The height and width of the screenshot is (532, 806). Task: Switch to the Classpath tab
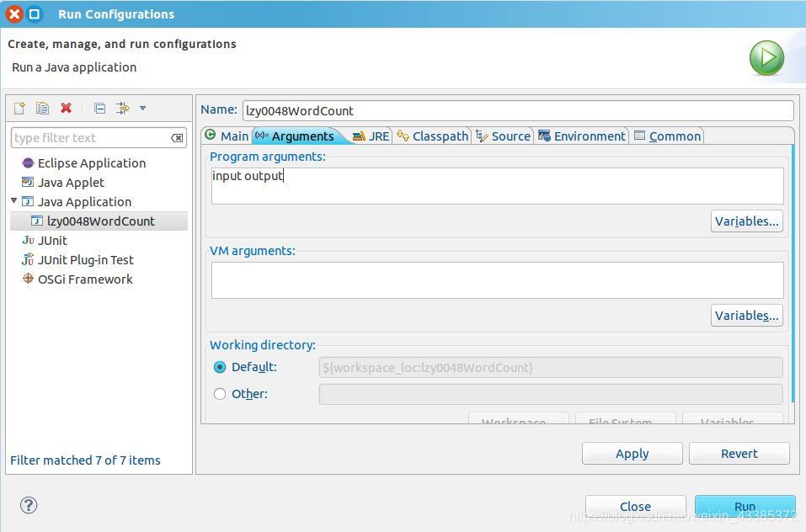[x=433, y=136]
